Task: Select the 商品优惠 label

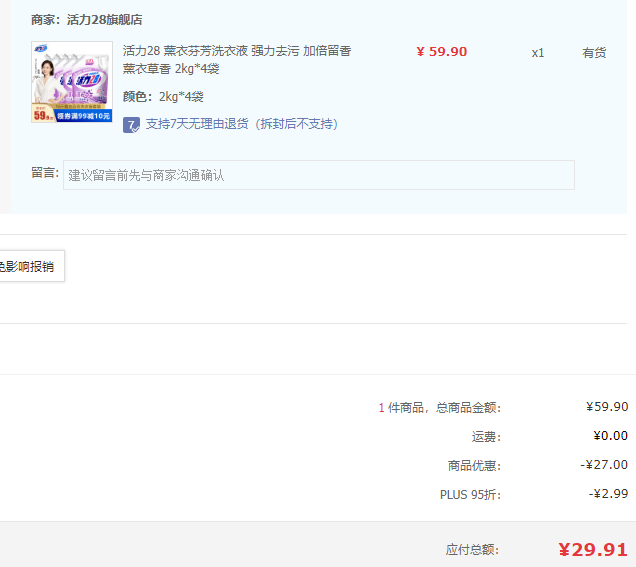Action: click(475, 465)
